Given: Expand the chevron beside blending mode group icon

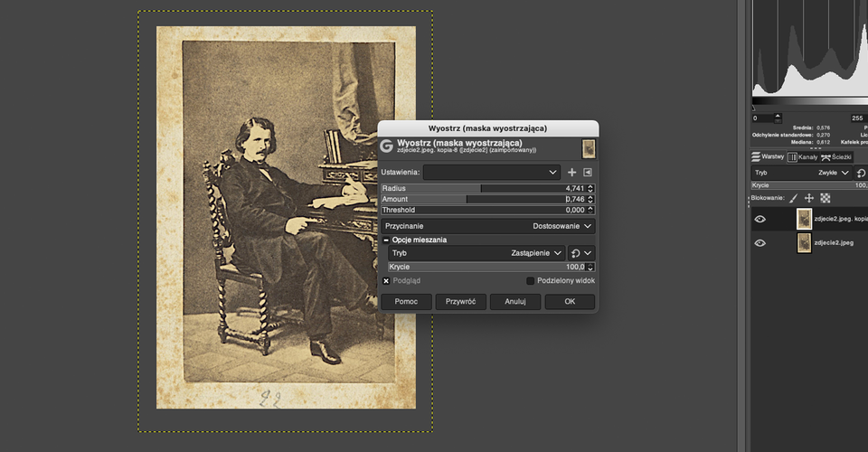Looking at the screenshot, I should [588, 253].
